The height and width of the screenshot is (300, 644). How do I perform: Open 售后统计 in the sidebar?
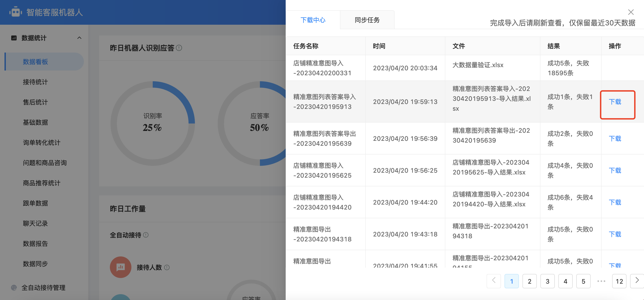[x=35, y=102]
